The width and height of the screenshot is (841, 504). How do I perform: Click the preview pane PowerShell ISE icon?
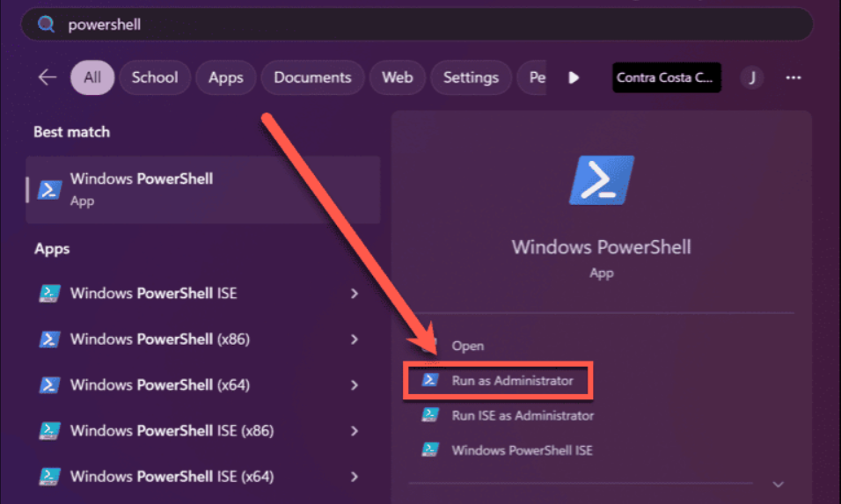(x=430, y=449)
